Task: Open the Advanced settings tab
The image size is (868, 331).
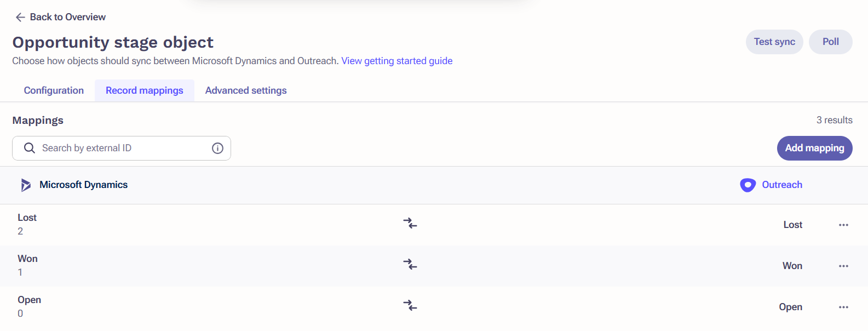Action: tap(246, 90)
